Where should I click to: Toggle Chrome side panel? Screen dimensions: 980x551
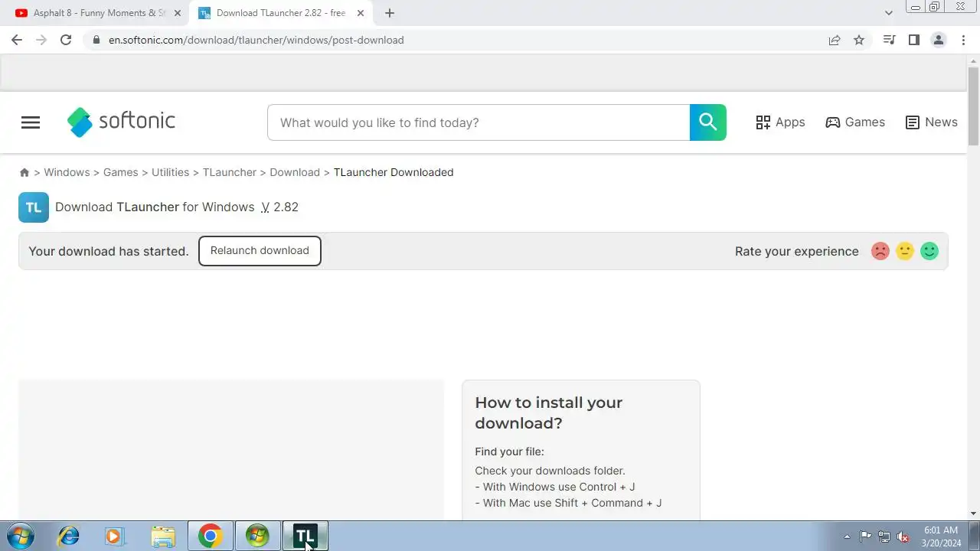click(x=913, y=40)
